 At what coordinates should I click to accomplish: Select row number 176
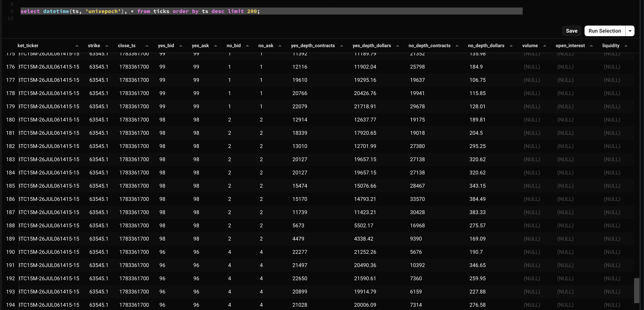(11, 67)
